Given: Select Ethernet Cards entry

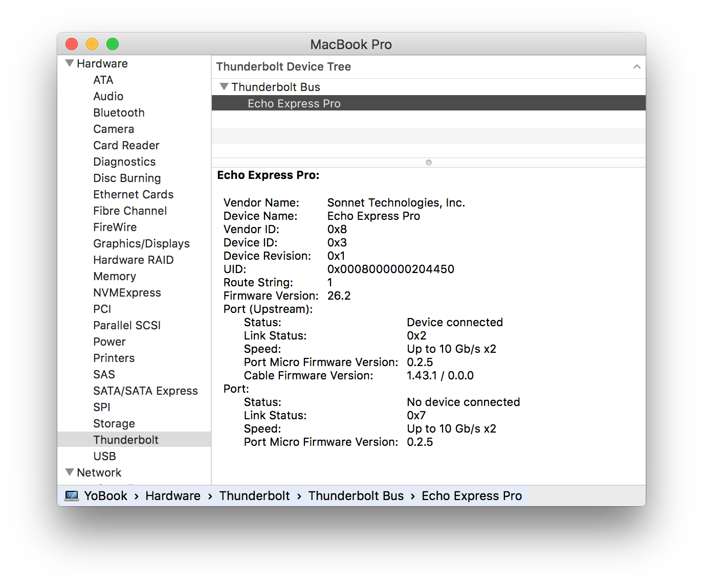Looking at the screenshot, I should [x=133, y=194].
